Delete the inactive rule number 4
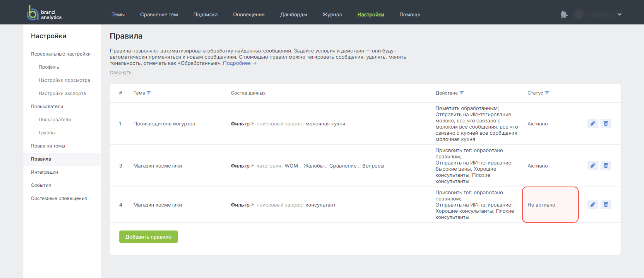 coord(606,204)
